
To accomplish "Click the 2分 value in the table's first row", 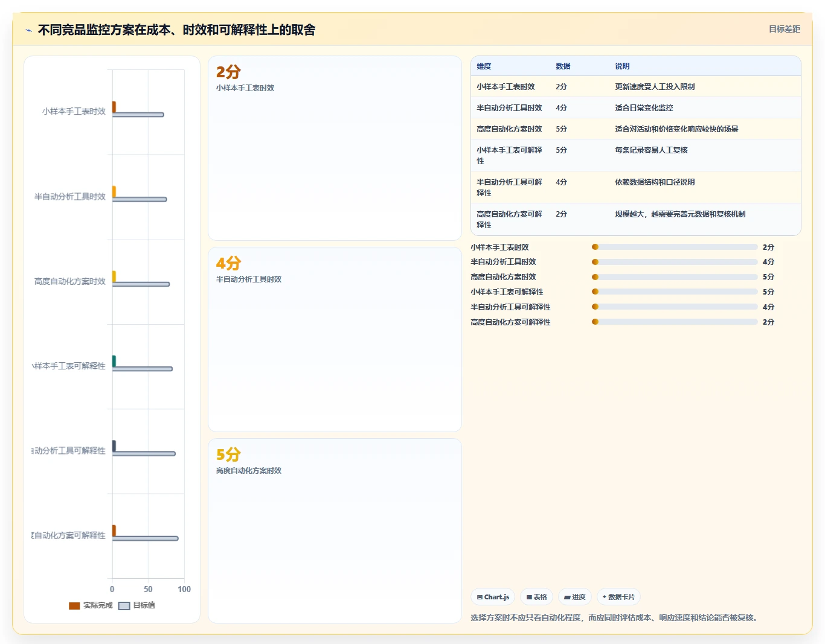I will point(561,87).
